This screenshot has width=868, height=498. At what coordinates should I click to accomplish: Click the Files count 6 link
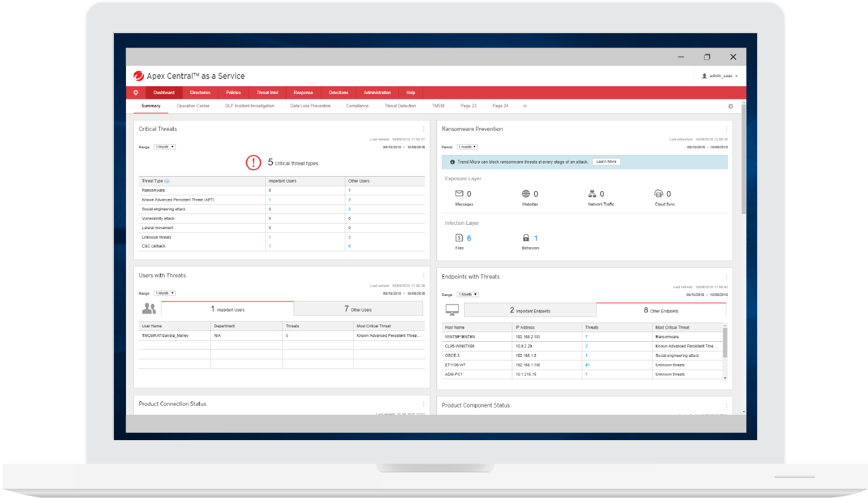(x=469, y=238)
